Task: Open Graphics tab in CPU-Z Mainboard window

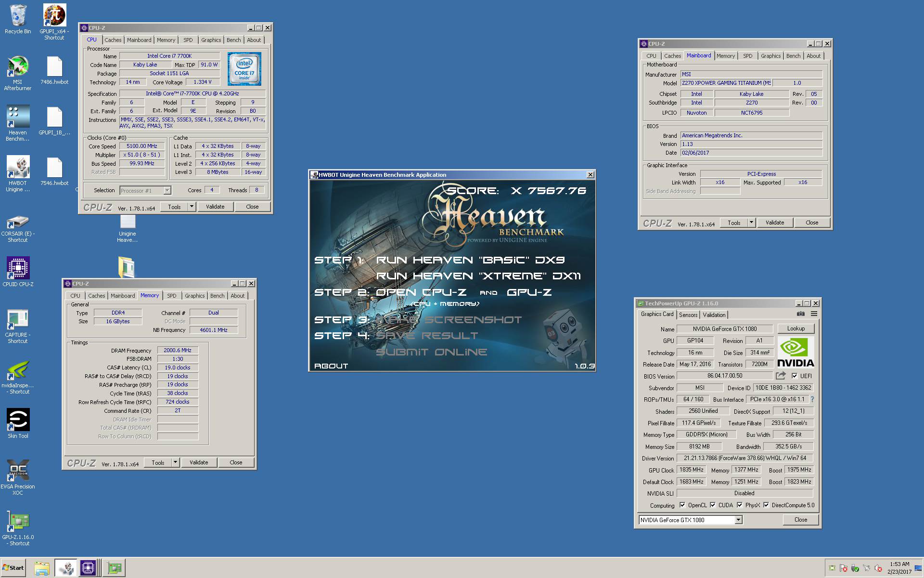Action: [770, 56]
